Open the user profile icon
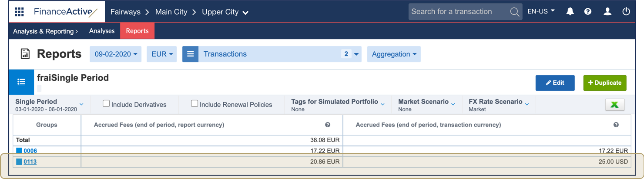The height and width of the screenshot is (179, 644). pyautogui.click(x=607, y=12)
